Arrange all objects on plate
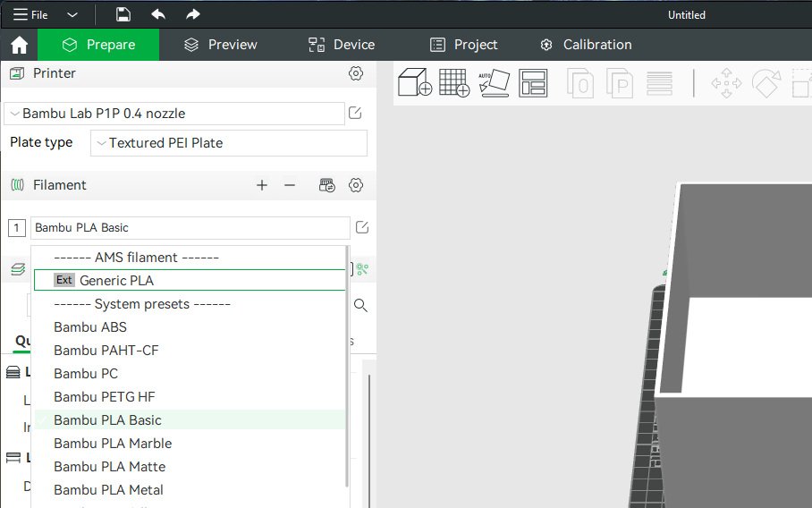The width and height of the screenshot is (812, 508). coord(533,83)
